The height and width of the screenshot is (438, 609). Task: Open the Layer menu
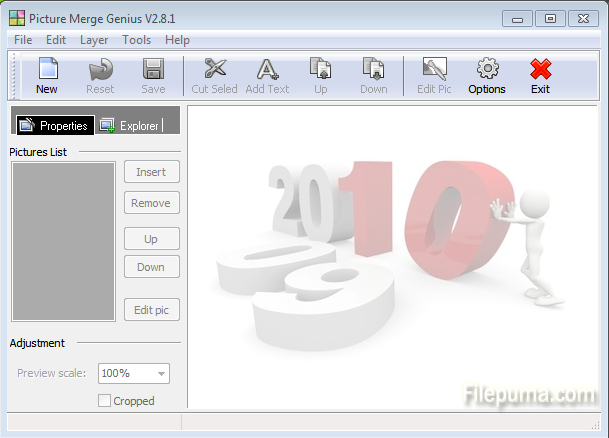[x=94, y=40]
